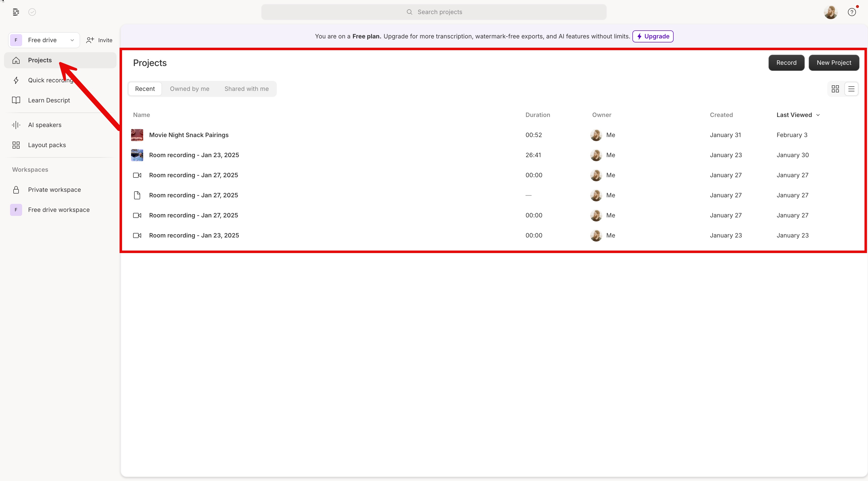Open account menu via profile picture

[831, 12]
